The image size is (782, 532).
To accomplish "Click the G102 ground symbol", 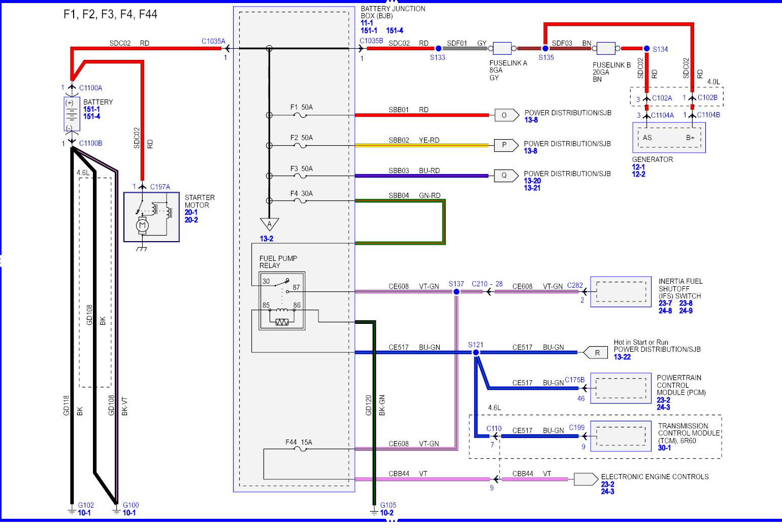I will pyautogui.click(x=72, y=510).
